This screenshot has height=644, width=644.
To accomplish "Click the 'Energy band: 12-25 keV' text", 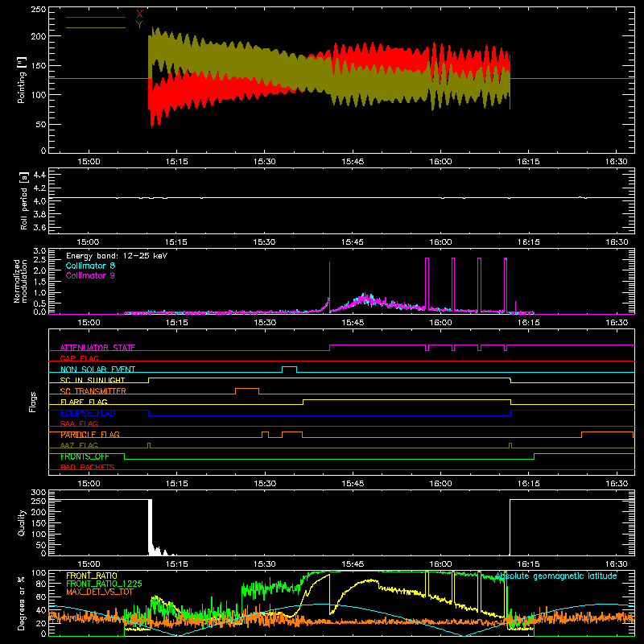I will tap(117, 256).
